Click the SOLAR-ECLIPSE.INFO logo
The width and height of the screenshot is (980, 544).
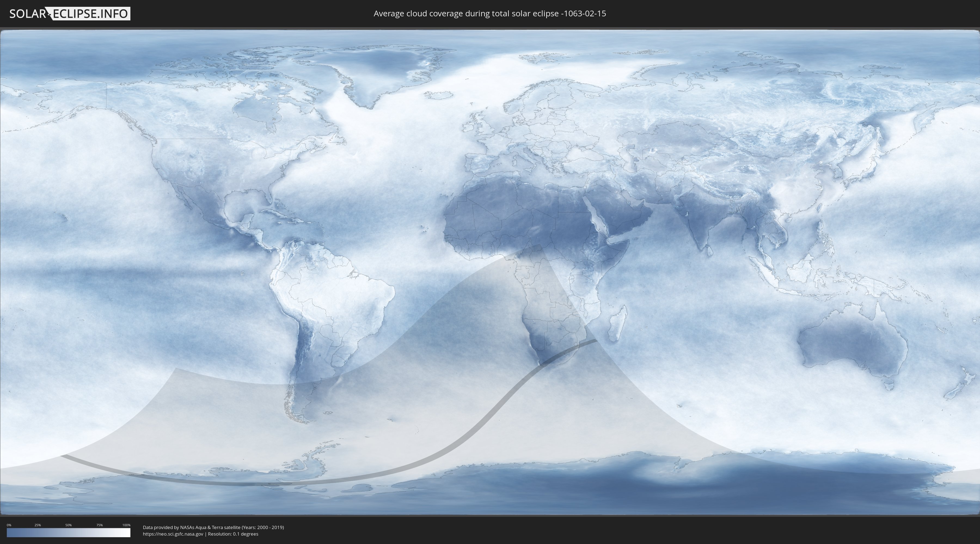coord(70,14)
